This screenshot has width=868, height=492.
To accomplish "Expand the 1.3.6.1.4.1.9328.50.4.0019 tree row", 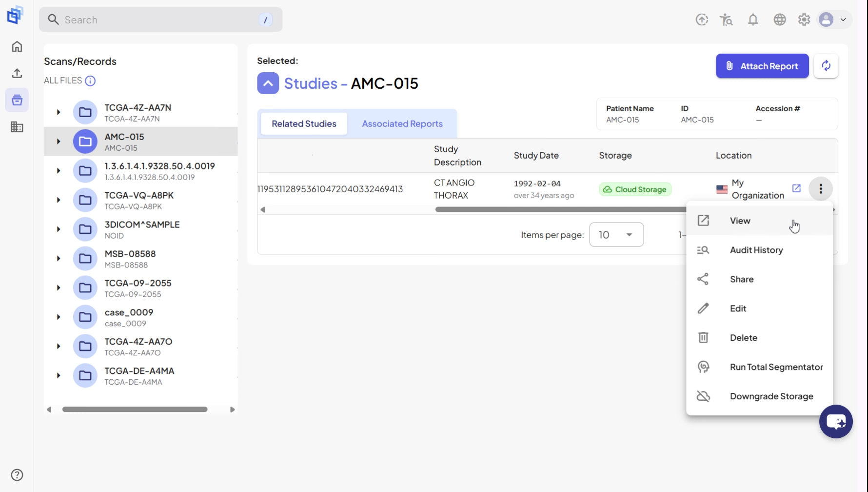I will coord(59,171).
